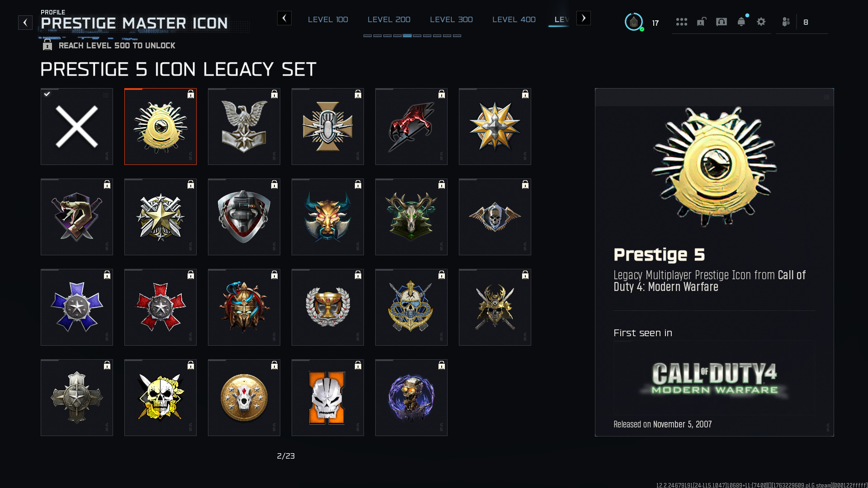The height and width of the screenshot is (488, 868).
Task: Select the silver eagle prestige icon
Action: pyautogui.click(x=244, y=127)
